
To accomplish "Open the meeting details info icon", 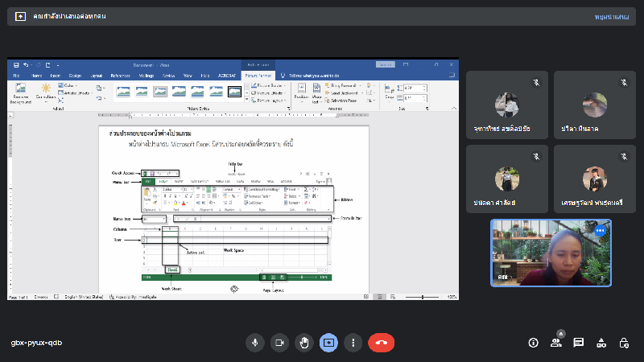I will tap(533, 343).
